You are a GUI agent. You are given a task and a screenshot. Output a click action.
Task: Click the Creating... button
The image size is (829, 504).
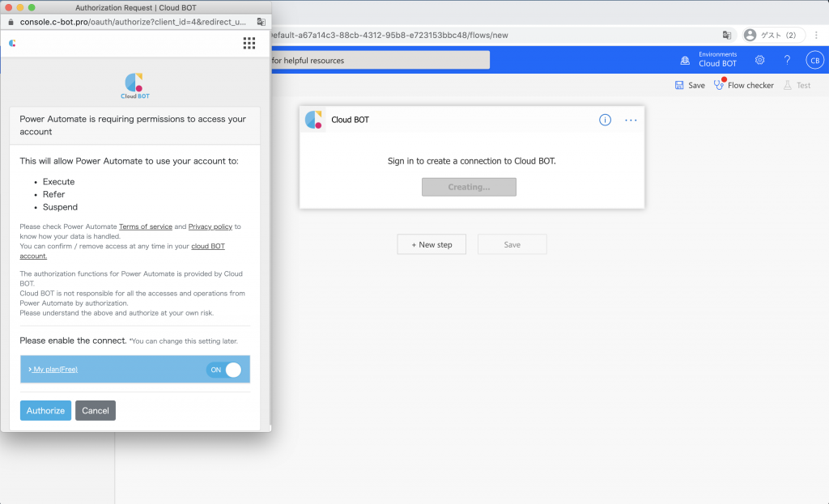point(469,187)
